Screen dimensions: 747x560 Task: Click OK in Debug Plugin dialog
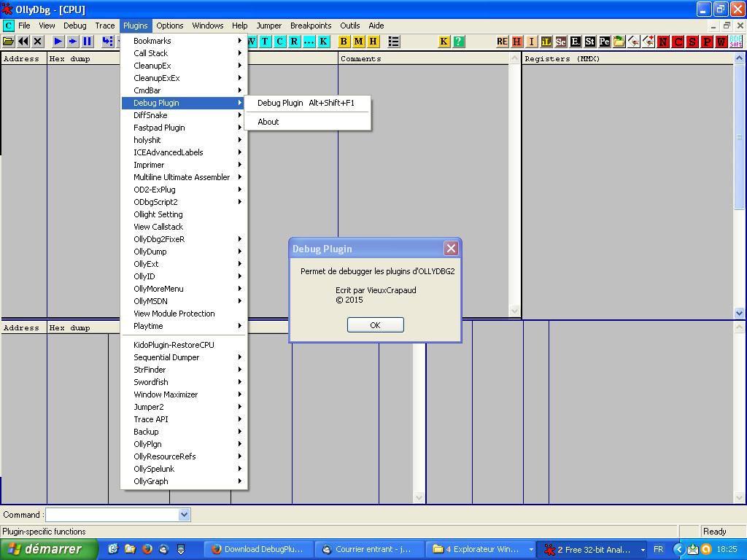coord(376,324)
